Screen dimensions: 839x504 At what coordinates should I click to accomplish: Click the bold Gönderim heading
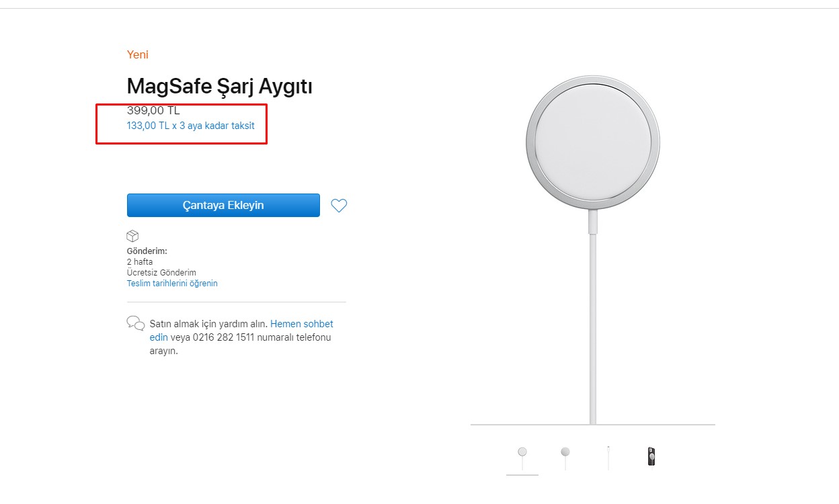[x=147, y=251]
